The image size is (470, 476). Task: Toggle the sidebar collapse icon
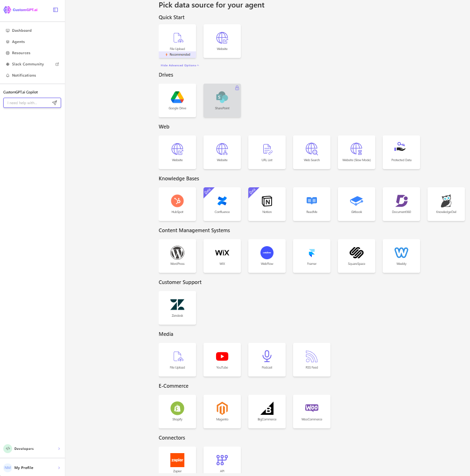(x=56, y=10)
